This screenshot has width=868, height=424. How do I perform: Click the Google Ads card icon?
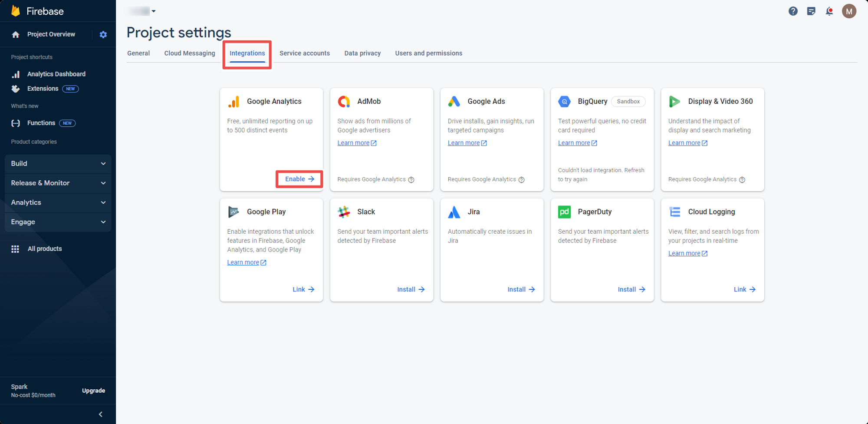[454, 102]
